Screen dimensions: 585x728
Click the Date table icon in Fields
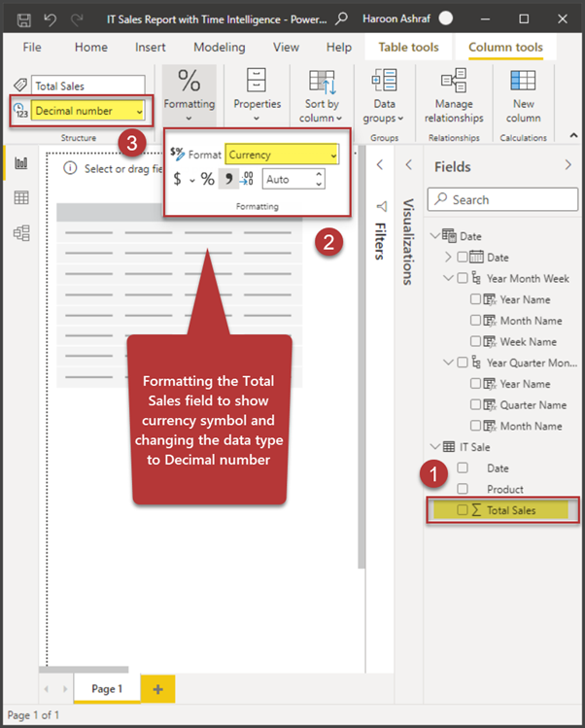[449, 236]
